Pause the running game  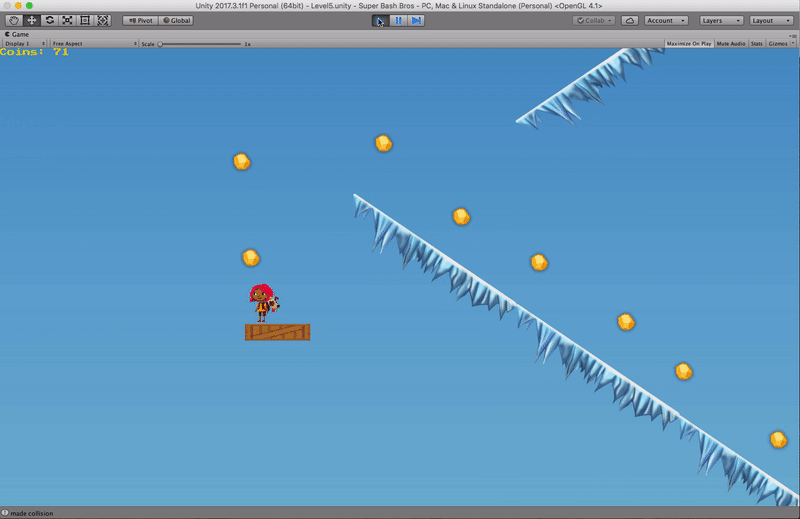click(x=398, y=20)
